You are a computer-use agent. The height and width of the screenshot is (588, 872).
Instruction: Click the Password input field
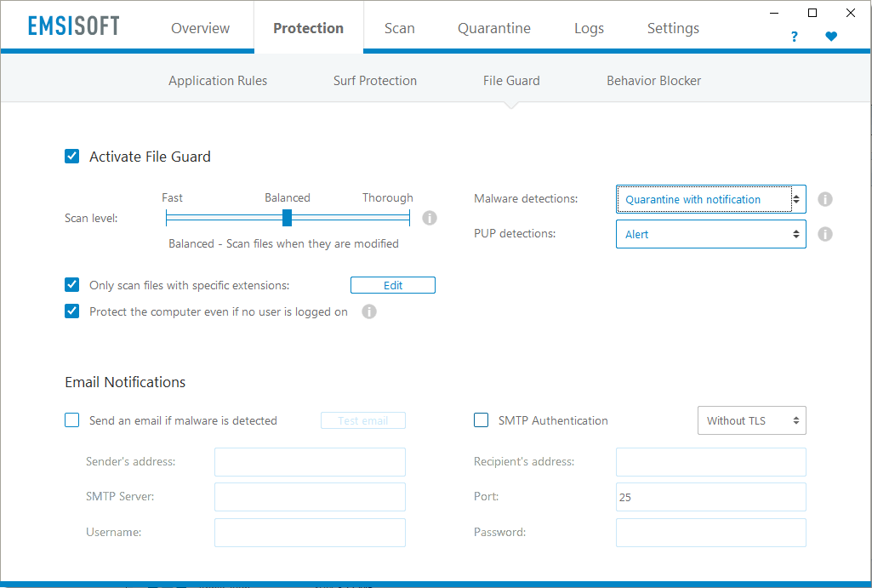click(710, 533)
